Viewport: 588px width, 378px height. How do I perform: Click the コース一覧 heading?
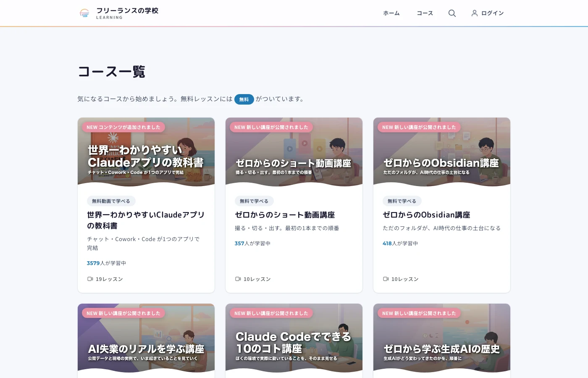[x=112, y=72]
